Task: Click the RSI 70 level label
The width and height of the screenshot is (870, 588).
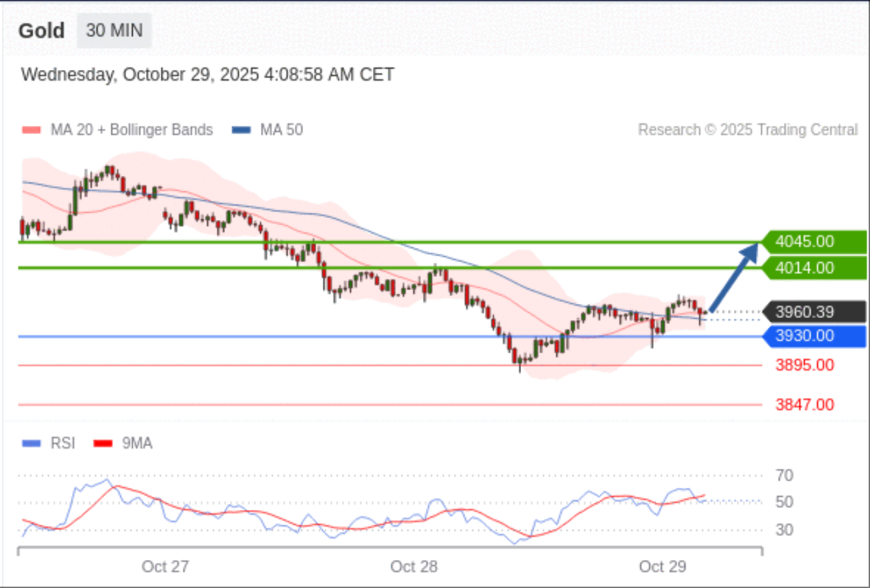Action: pos(785,476)
